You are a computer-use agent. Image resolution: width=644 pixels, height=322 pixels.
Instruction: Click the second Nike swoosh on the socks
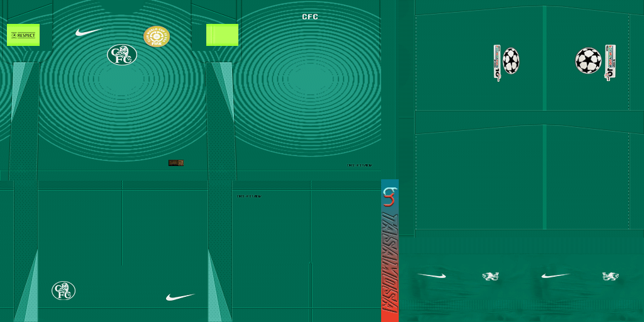click(x=555, y=275)
